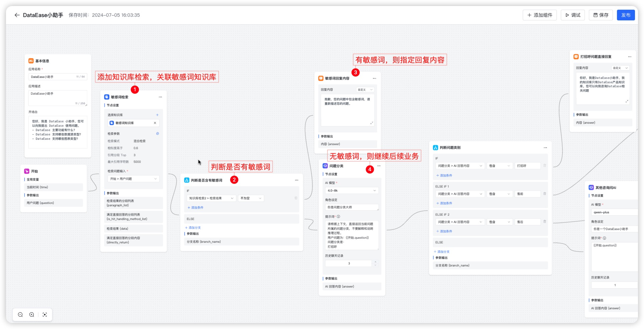Click the 判断问题类别 node icon

point(435,147)
